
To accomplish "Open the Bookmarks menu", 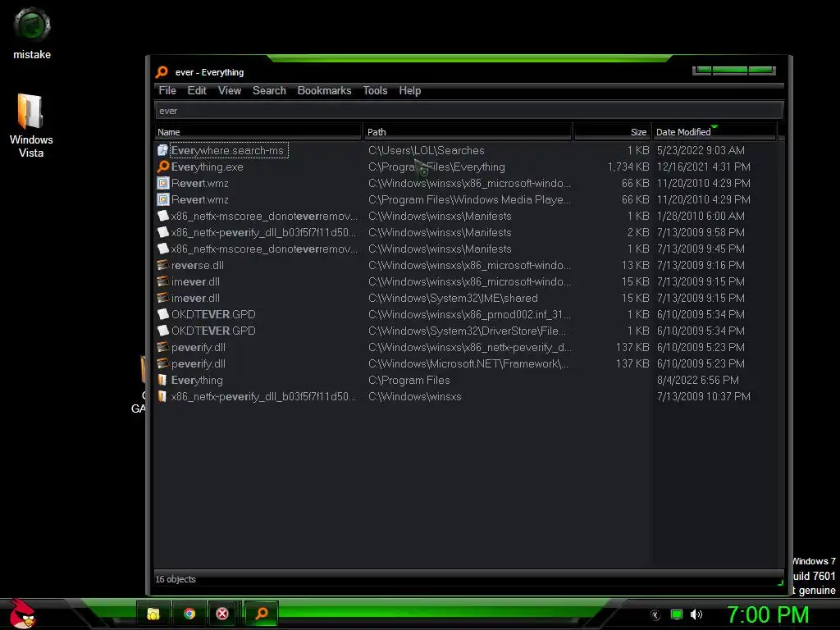I will click(x=324, y=90).
